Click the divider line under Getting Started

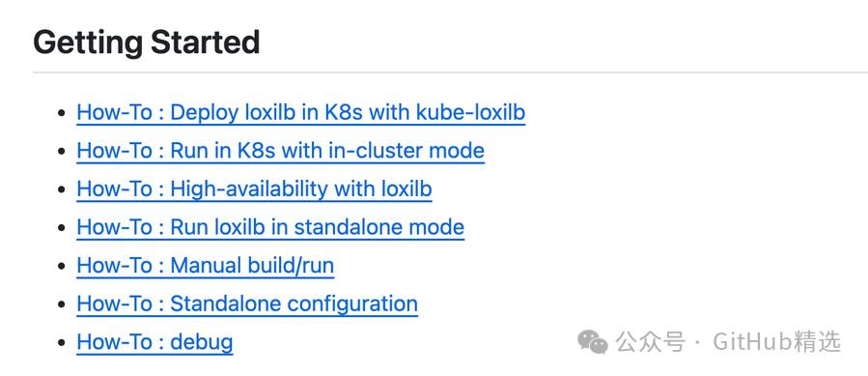coord(450,72)
